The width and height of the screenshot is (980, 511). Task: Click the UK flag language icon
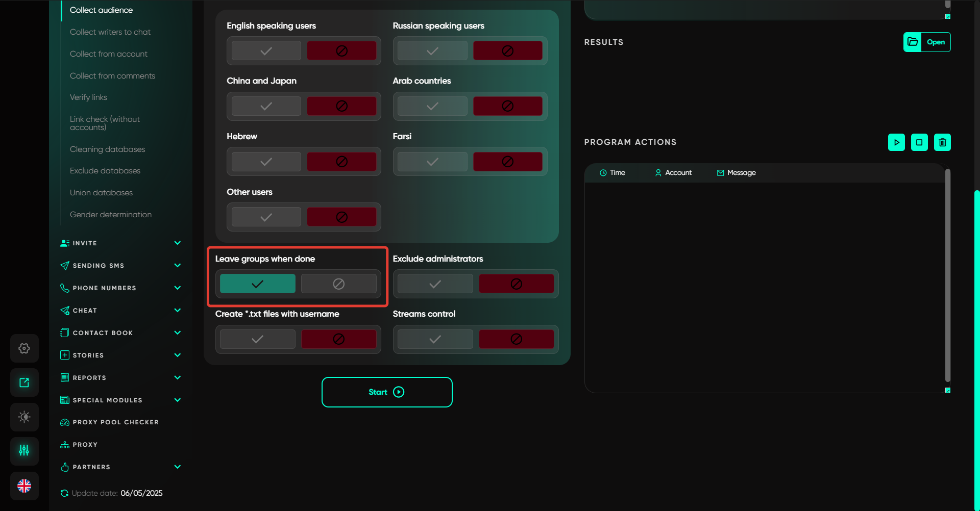[x=24, y=486]
